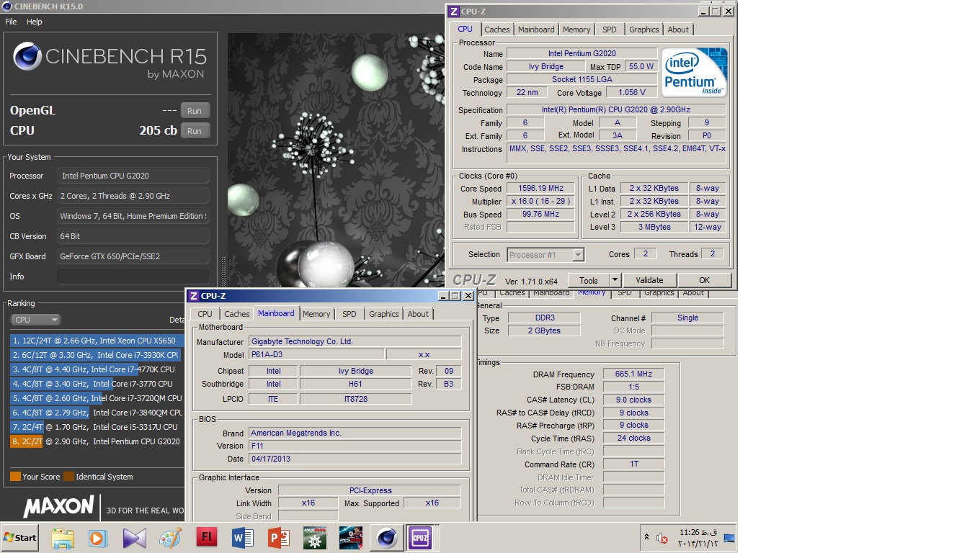Open Visual Studio from the taskbar
The height and width of the screenshot is (553, 980).
(135, 538)
